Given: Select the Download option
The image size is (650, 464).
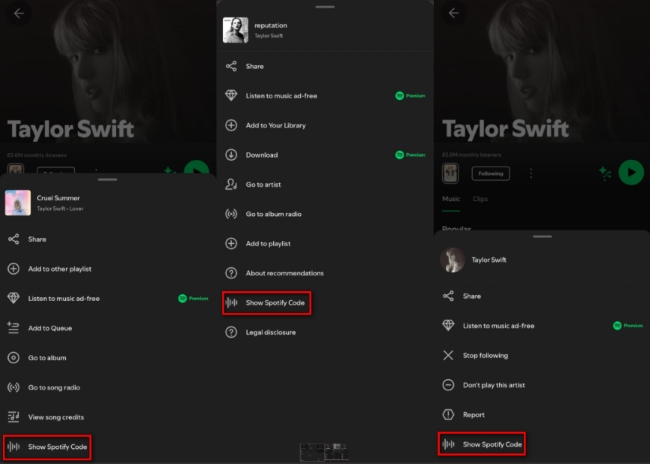Looking at the screenshot, I should point(325,155).
